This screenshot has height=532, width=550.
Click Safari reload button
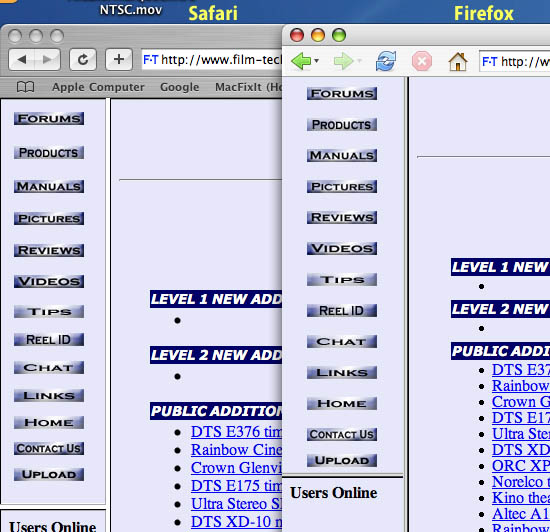coord(83,60)
